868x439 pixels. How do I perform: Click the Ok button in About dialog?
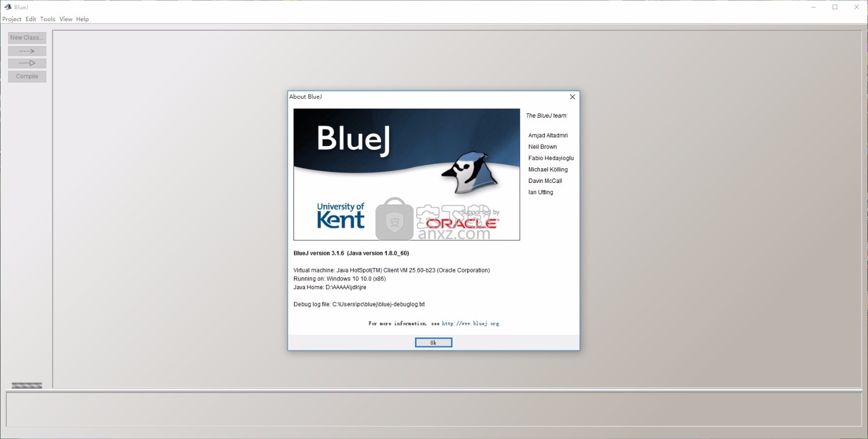[x=433, y=342]
